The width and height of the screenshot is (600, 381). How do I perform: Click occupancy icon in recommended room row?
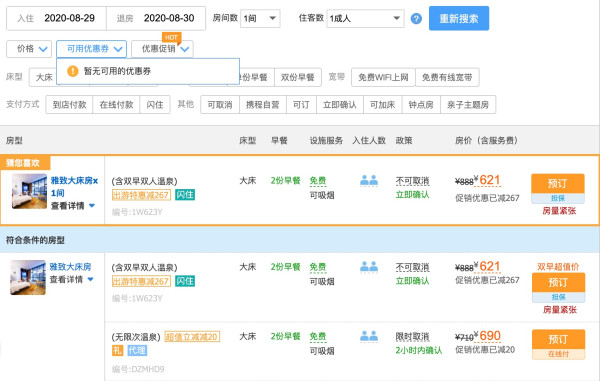[x=369, y=180]
